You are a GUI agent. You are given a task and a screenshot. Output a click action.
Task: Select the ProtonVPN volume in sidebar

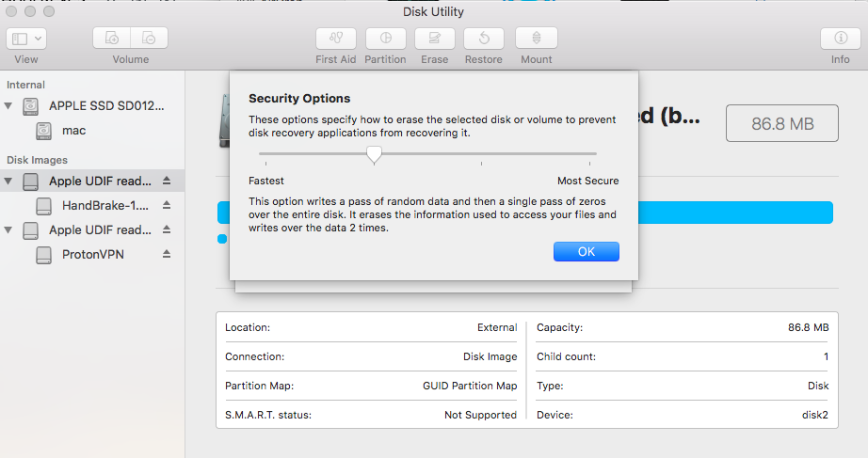click(92, 255)
